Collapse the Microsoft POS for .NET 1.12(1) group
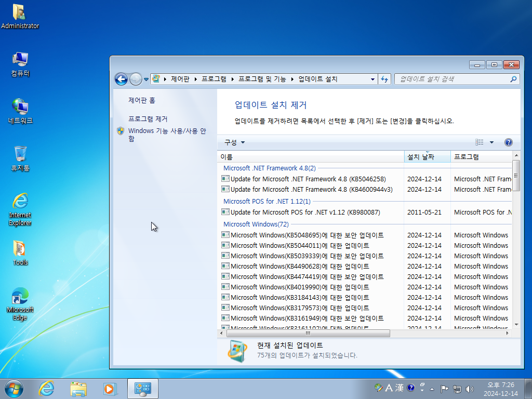 267,202
